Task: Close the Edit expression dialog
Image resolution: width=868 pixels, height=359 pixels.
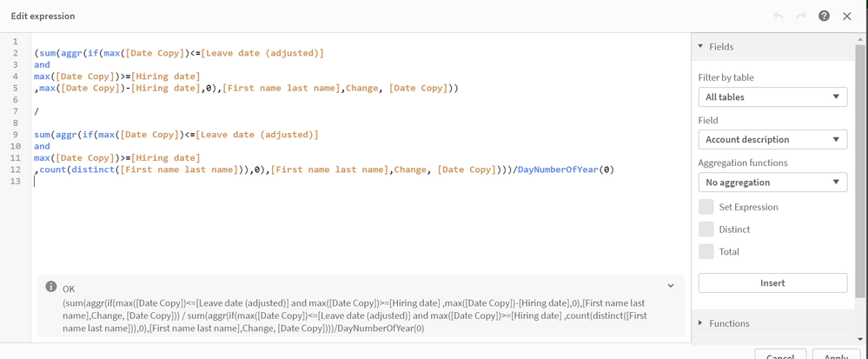Action: (x=847, y=16)
